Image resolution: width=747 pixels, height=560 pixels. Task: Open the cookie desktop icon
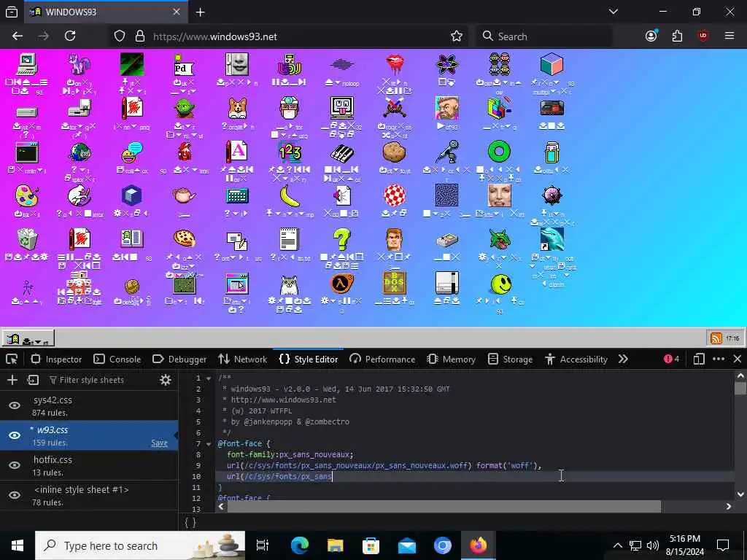(x=185, y=238)
